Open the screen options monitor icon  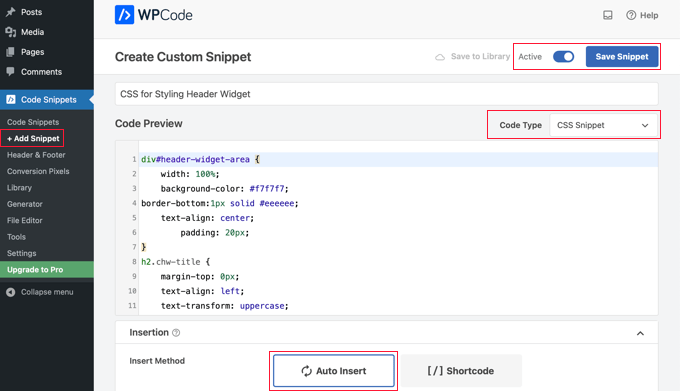608,15
